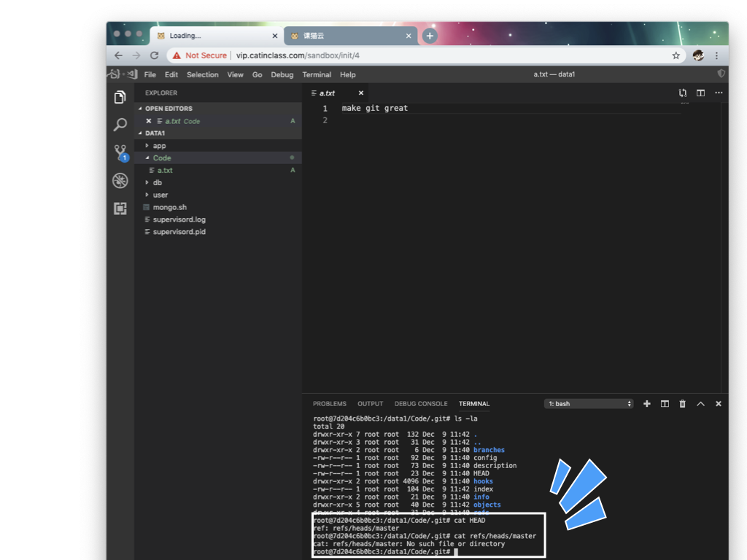Open the Terminal menu
Viewport: 747px width, 560px height.
tap(317, 74)
